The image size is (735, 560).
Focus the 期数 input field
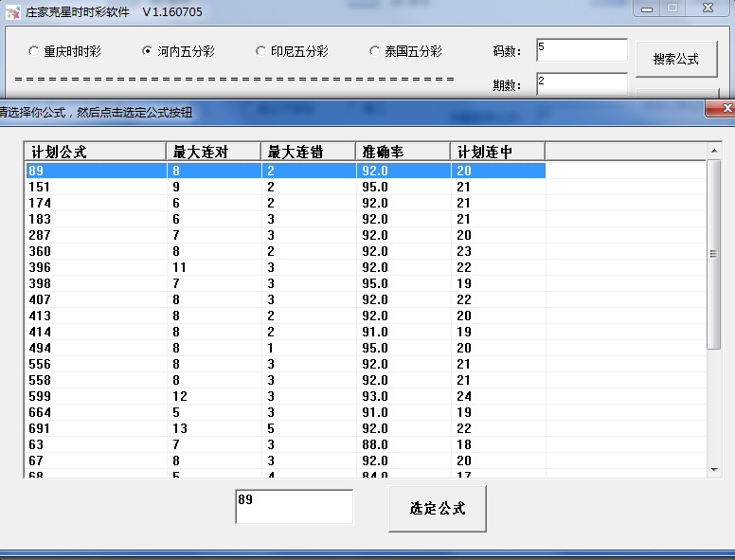point(582,84)
